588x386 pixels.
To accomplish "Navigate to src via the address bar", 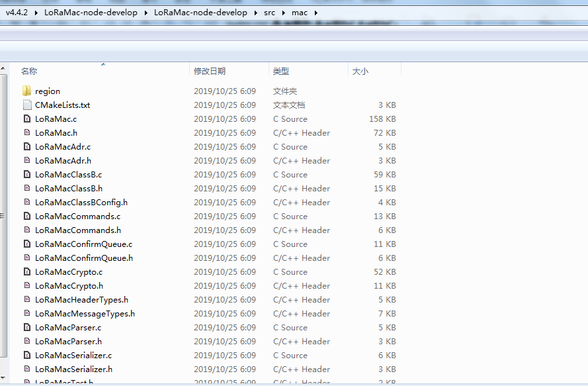I will 269,12.
